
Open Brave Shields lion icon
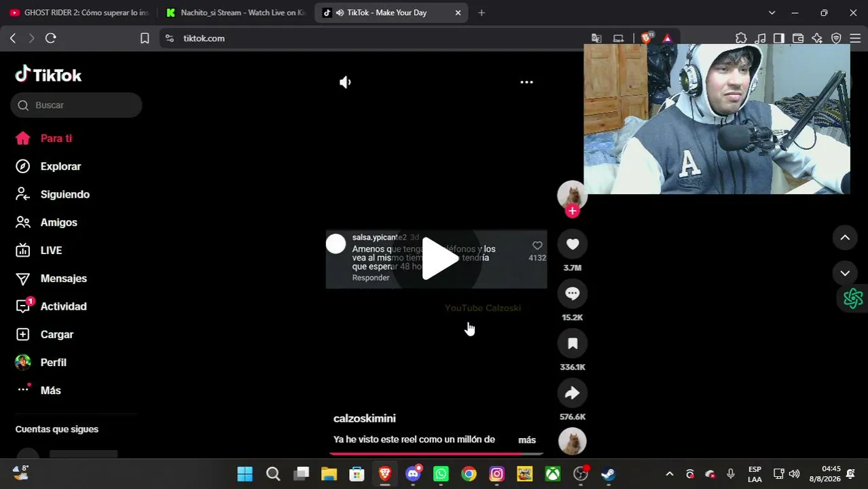click(x=647, y=38)
